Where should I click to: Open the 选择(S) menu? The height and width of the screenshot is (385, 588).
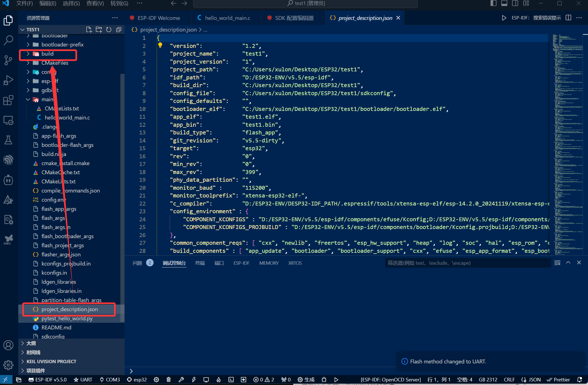point(71,3)
